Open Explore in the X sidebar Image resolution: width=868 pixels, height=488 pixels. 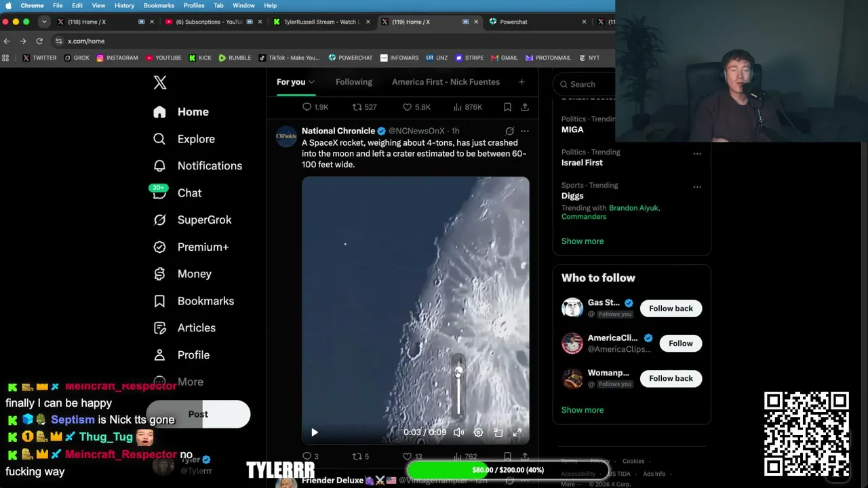point(184,139)
